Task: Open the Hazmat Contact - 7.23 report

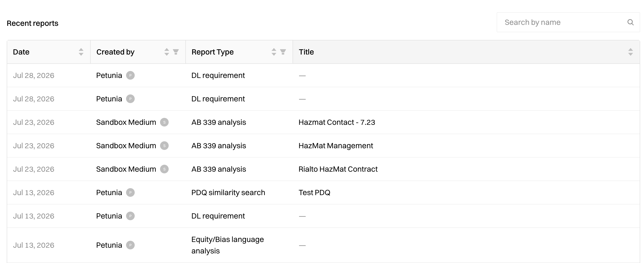Action: [337, 122]
